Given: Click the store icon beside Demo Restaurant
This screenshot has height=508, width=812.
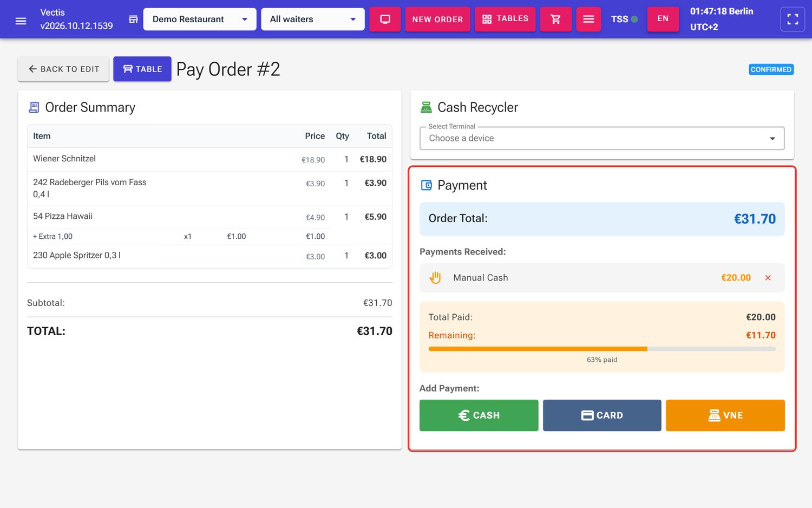Looking at the screenshot, I should [x=133, y=19].
